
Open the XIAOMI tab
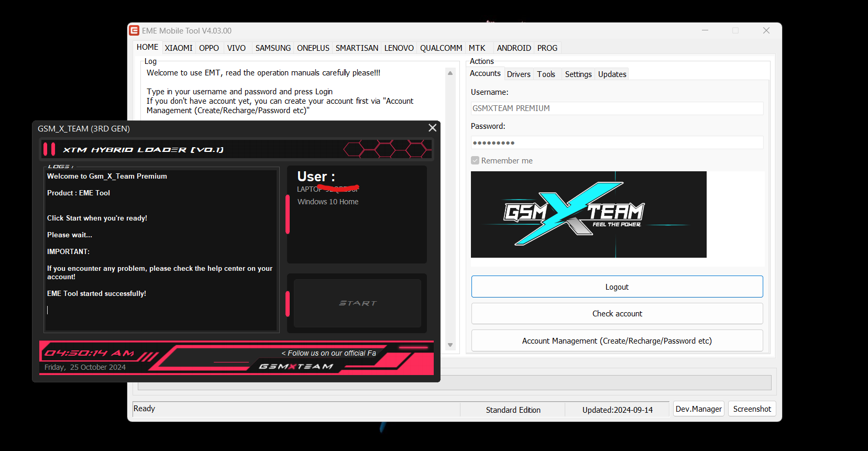[x=179, y=48]
